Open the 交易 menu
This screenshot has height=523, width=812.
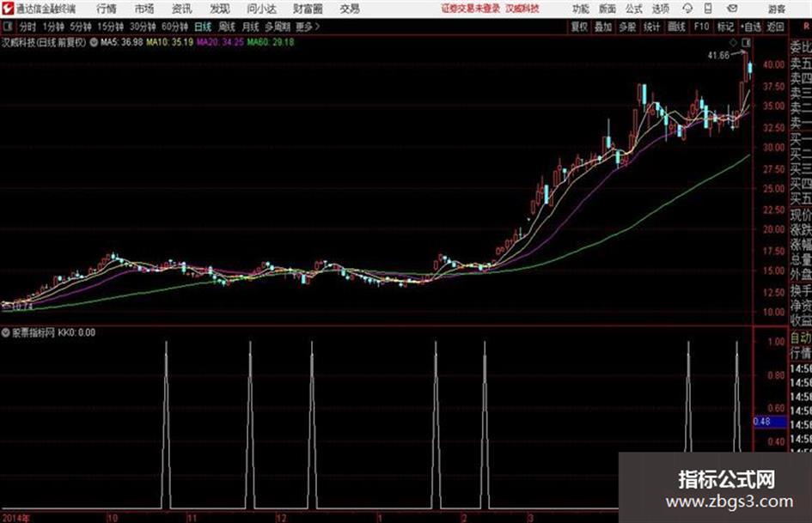(350, 9)
